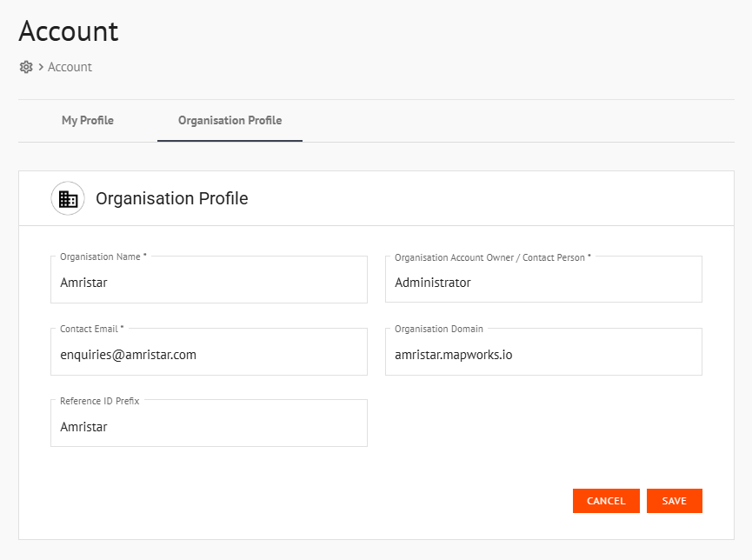Click the Amristar organisation name value
The width and height of the screenshot is (752, 560).
pos(83,283)
